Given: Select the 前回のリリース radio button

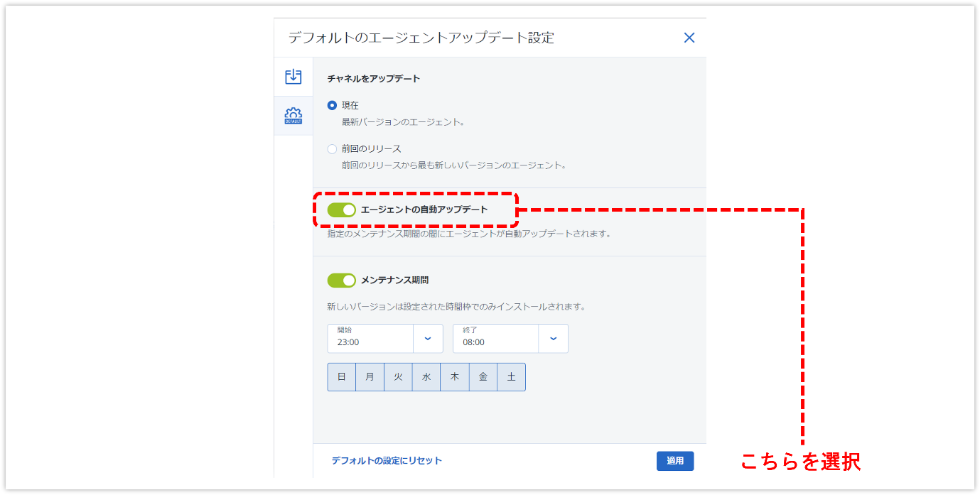Looking at the screenshot, I should point(332,149).
